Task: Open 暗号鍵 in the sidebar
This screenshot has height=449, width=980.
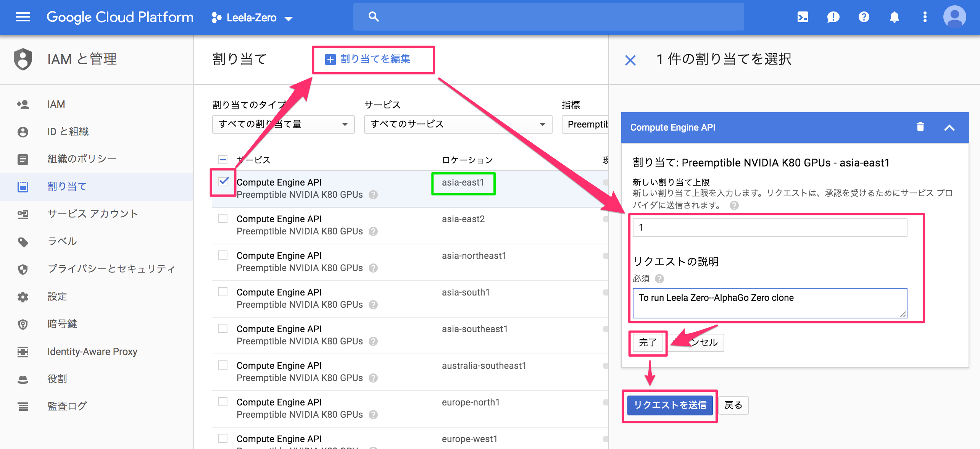Action: coord(97,324)
